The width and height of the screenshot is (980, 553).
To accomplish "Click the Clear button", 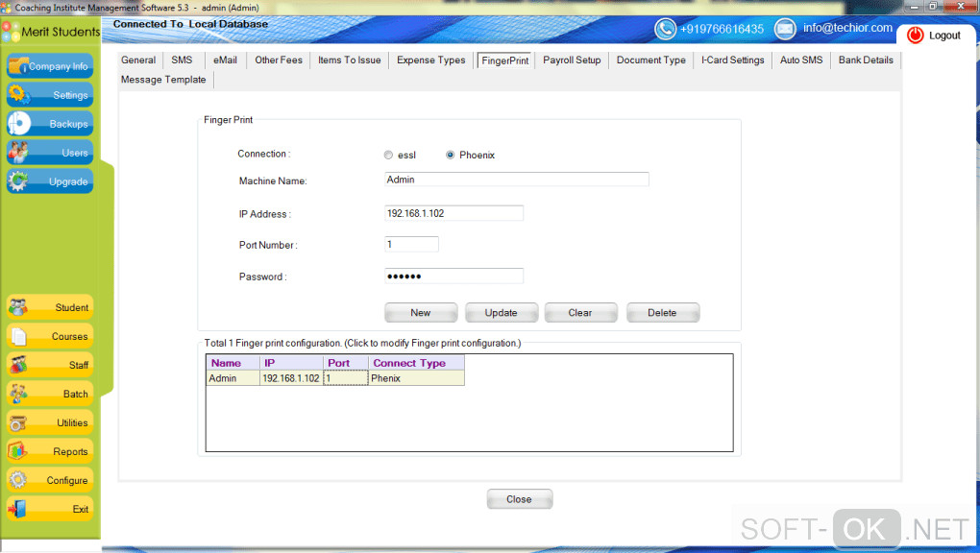I will 580,312.
